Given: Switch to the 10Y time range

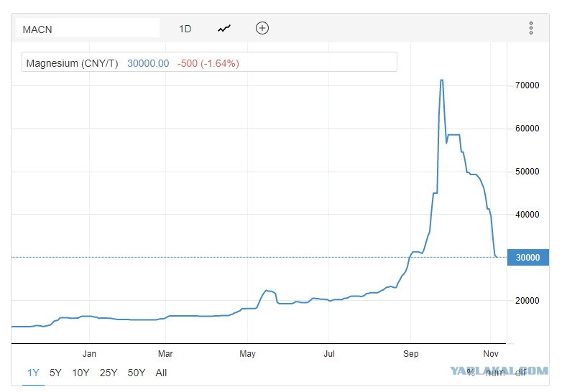Looking at the screenshot, I should click(x=80, y=373).
